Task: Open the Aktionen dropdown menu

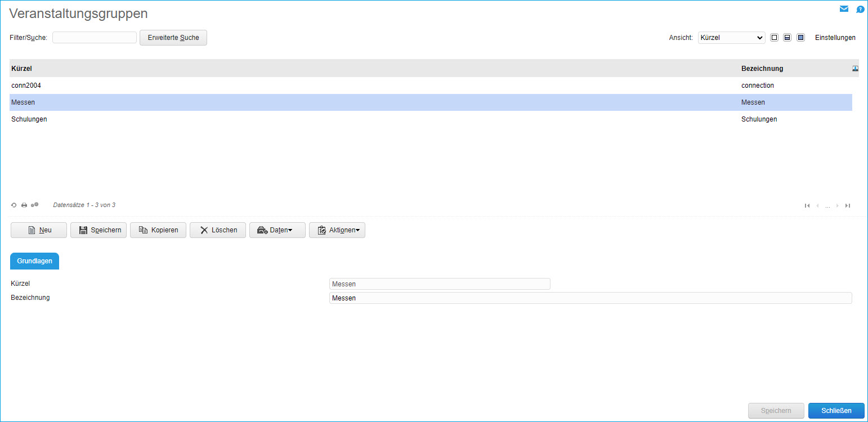Action: [x=337, y=230]
